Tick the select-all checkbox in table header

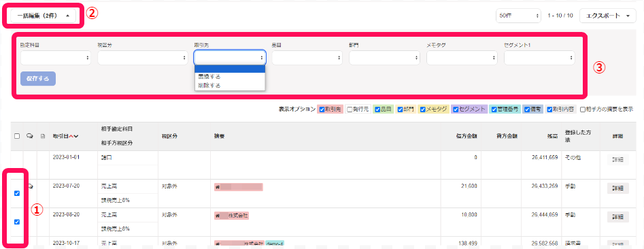click(17, 136)
